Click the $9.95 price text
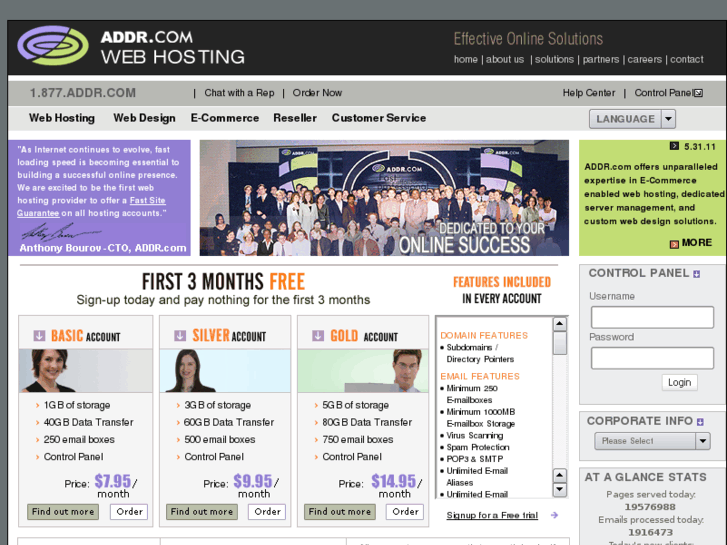727x545 pixels. pos(253,481)
